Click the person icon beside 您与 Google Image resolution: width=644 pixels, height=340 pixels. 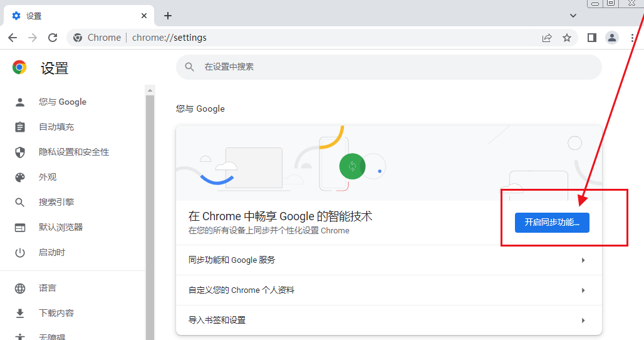(x=19, y=102)
